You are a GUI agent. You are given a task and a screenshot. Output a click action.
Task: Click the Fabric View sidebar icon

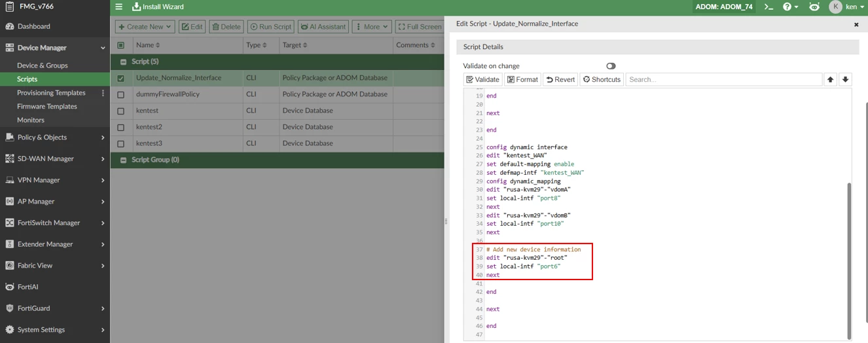(9, 266)
